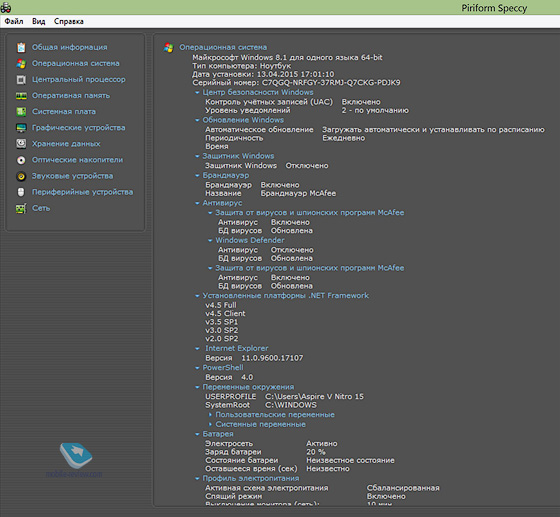Open the Оперативная память section
The image size is (560, 517).
click(71, 96)
